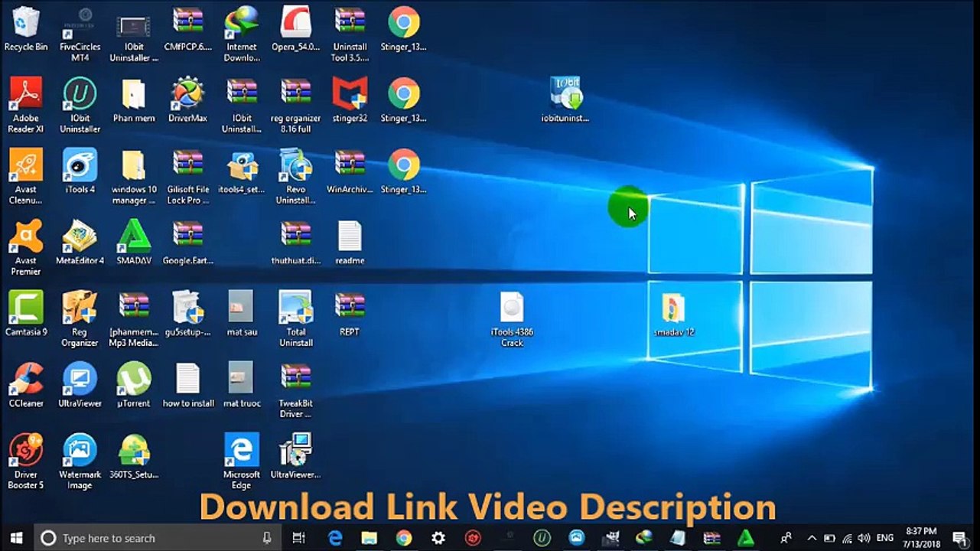The height and width of the screenshot is (551, 980).
Task: Select the 360TS_Setup installer icon
Action: click(x=134, y=456)
